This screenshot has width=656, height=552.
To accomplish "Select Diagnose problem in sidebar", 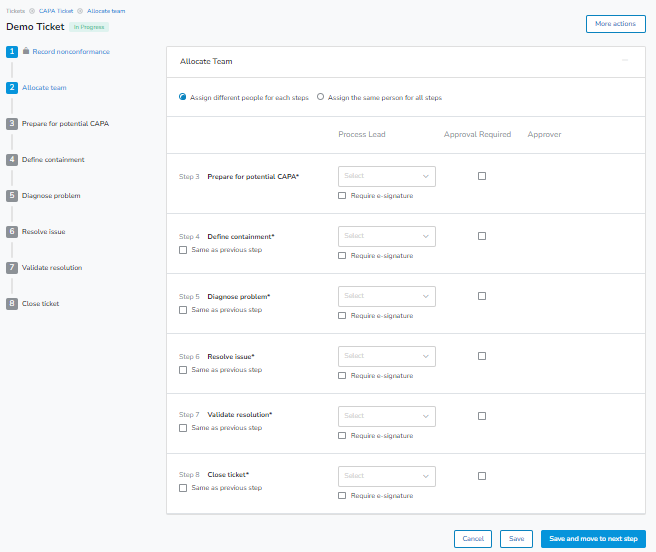I will click(x=51, y=195).
